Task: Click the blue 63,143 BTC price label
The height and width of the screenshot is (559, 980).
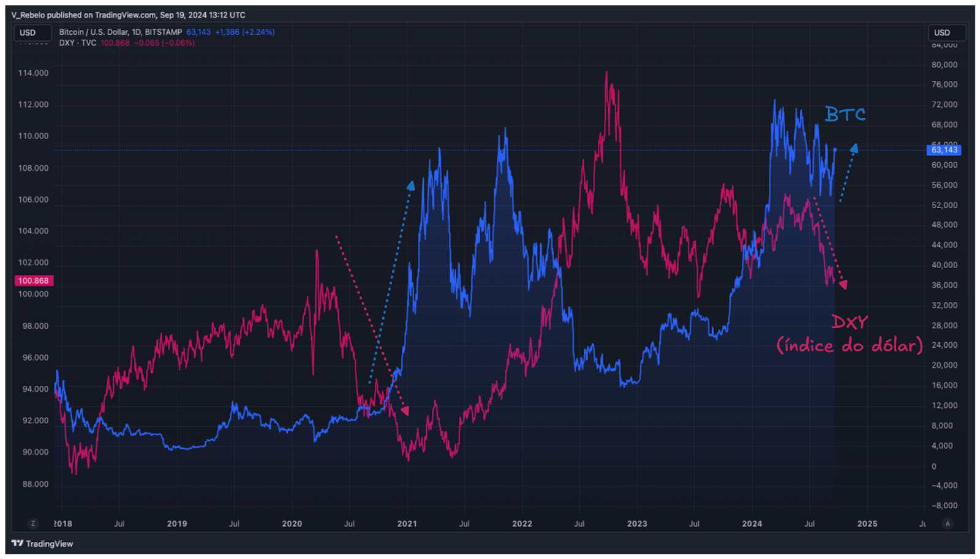Action: pos(943,150)
